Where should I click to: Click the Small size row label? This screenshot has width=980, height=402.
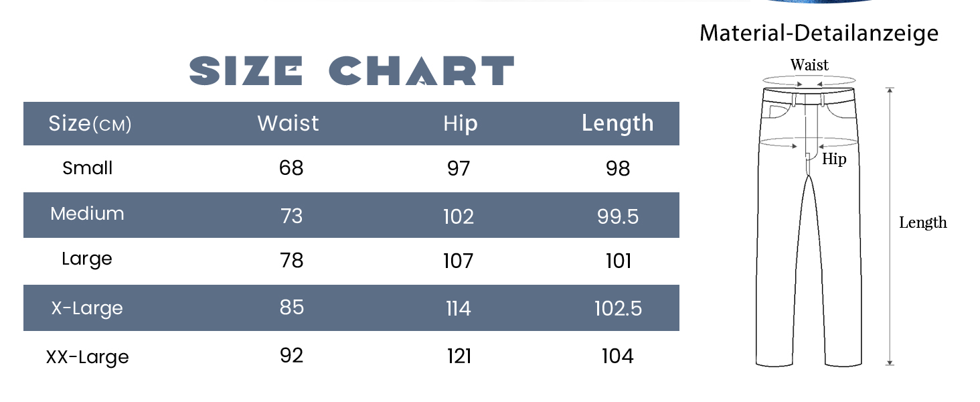click(88, 168)
